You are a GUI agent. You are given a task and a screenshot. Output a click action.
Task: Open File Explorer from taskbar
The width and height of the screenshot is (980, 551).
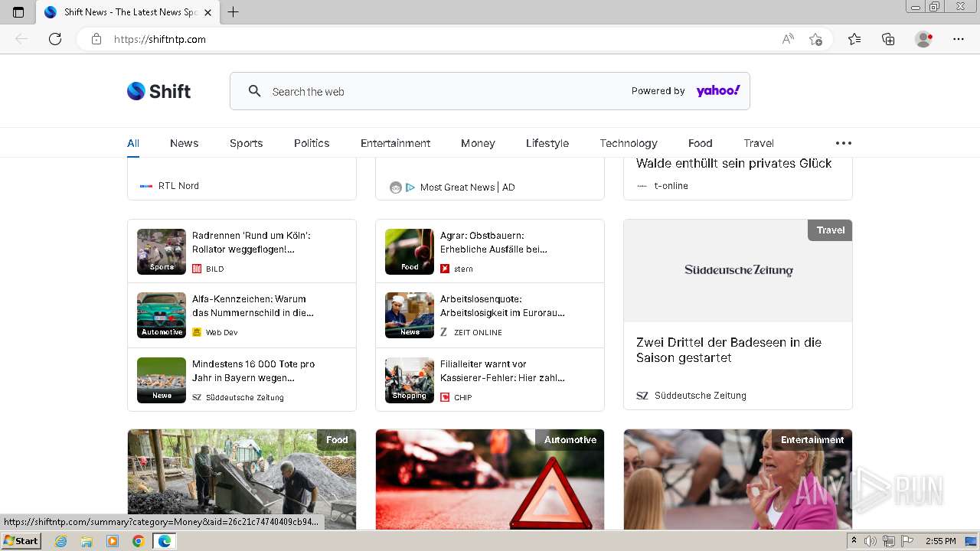(87, 541)
